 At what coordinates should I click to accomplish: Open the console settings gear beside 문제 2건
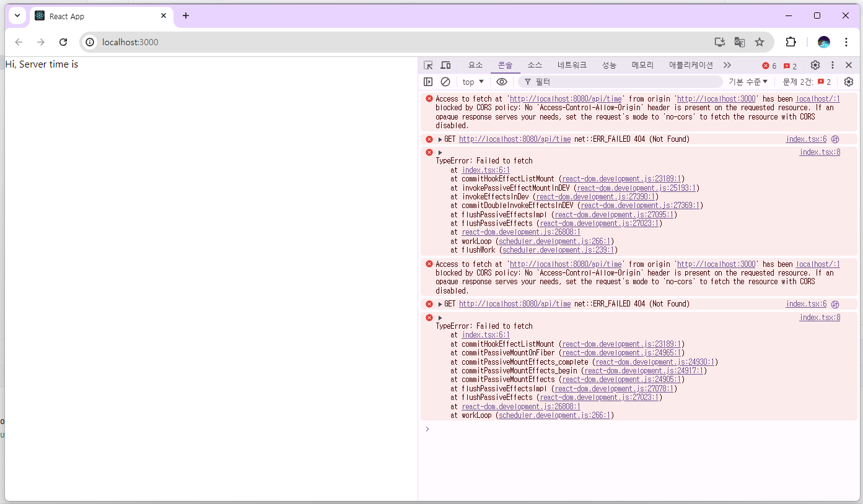849,82
